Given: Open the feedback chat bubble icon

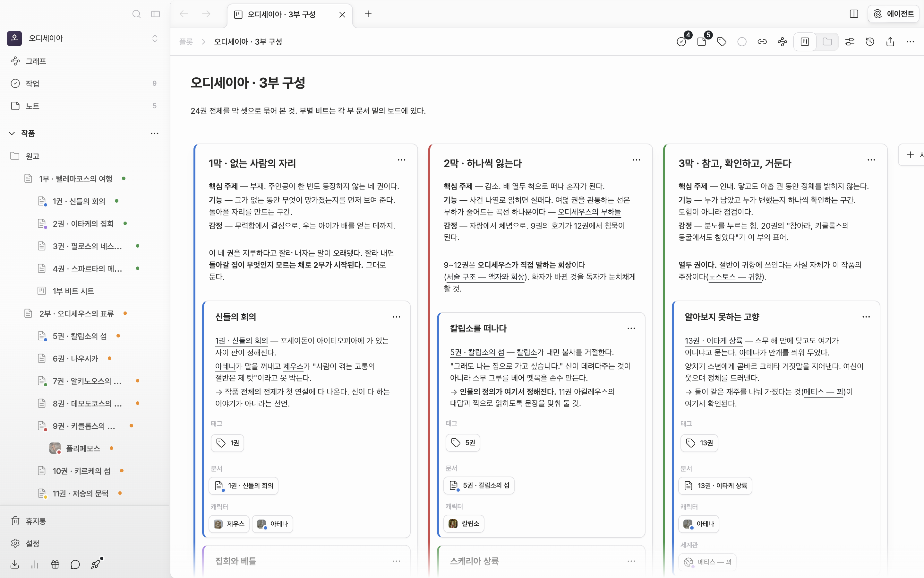Looking at the screenshot, I should point(75,564).
